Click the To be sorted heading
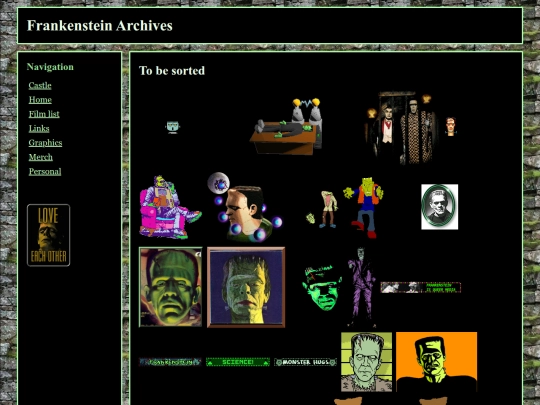 (172, 71)
